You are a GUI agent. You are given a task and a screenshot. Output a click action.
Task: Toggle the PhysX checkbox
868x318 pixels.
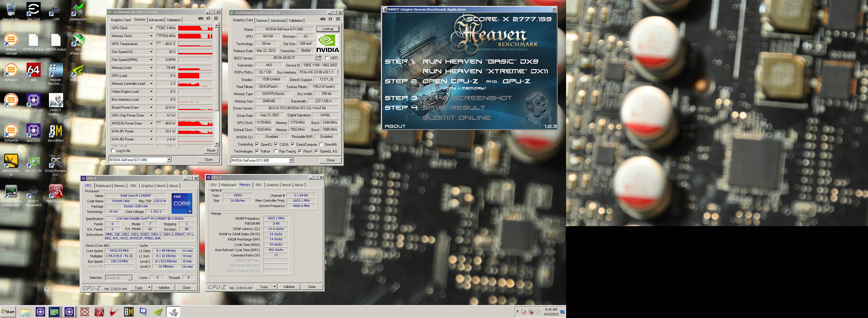click(300, 151)
